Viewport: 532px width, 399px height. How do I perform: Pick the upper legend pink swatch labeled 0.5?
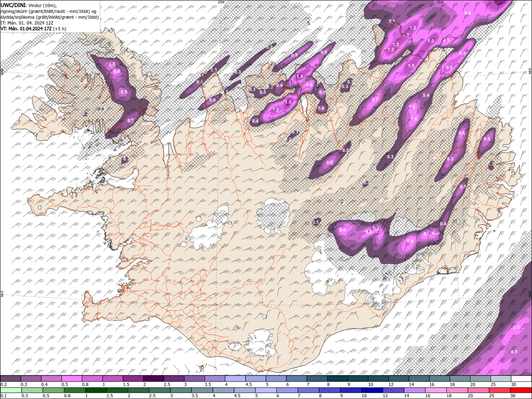[x=71, y=378]
